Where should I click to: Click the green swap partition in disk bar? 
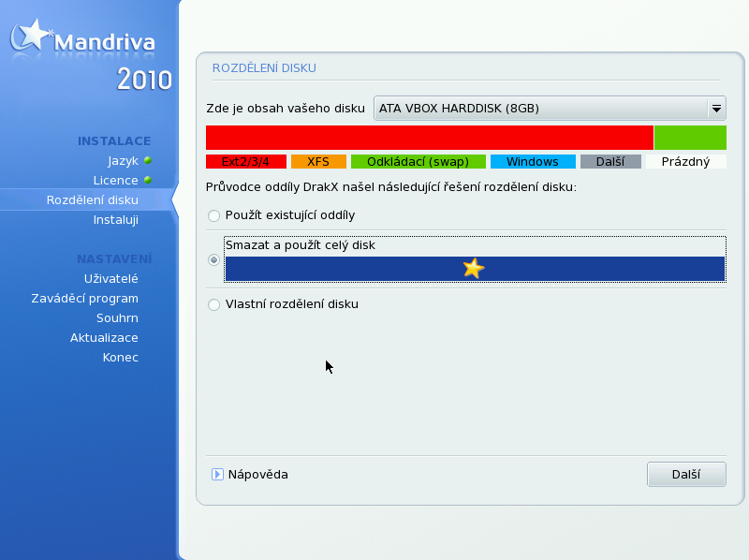click(x=690, y=138)
